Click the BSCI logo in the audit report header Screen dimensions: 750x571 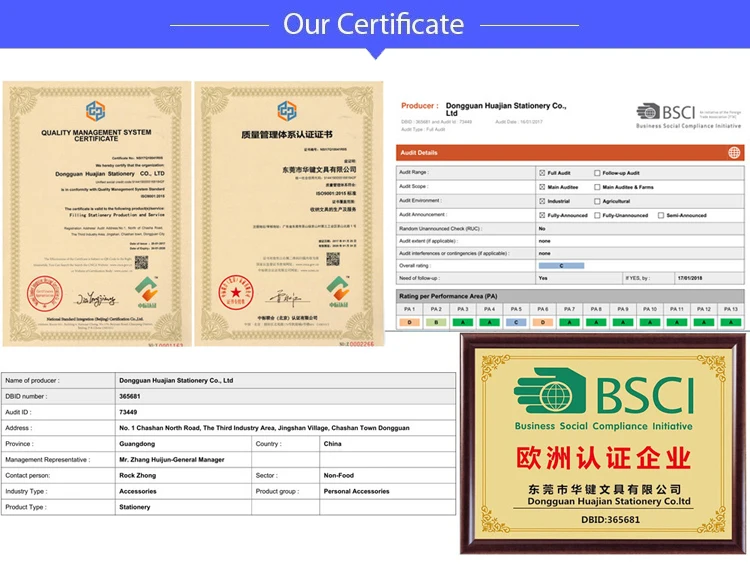688,116
